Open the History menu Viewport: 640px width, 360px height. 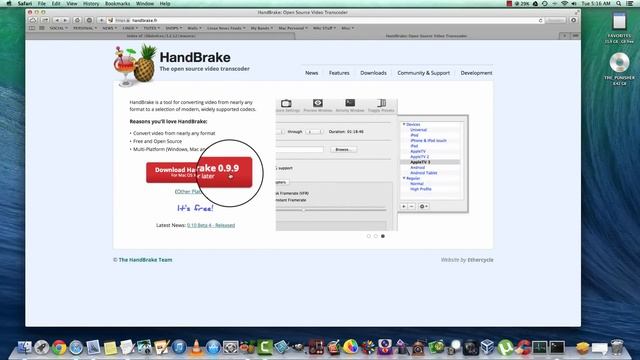(91, 4)
